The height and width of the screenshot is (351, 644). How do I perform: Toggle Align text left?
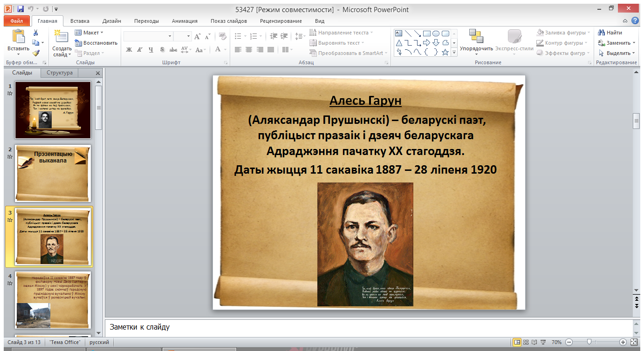pyautogui.click(x=238, y=50)
